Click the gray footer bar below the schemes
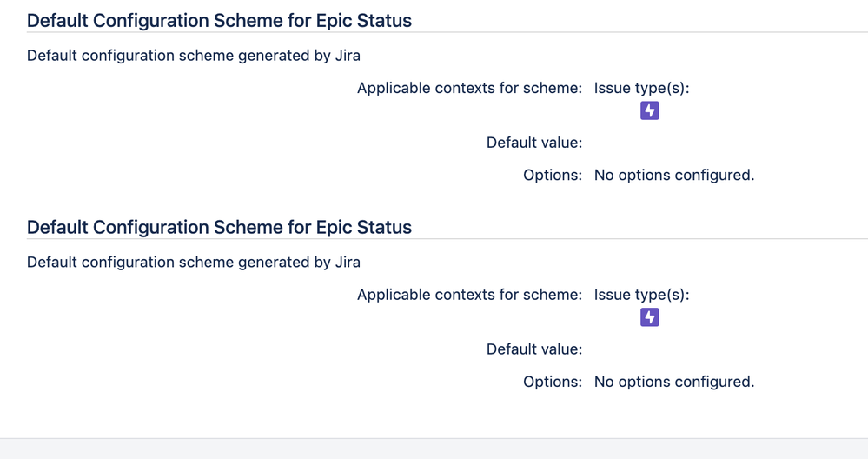 click(x=434, y=449)
